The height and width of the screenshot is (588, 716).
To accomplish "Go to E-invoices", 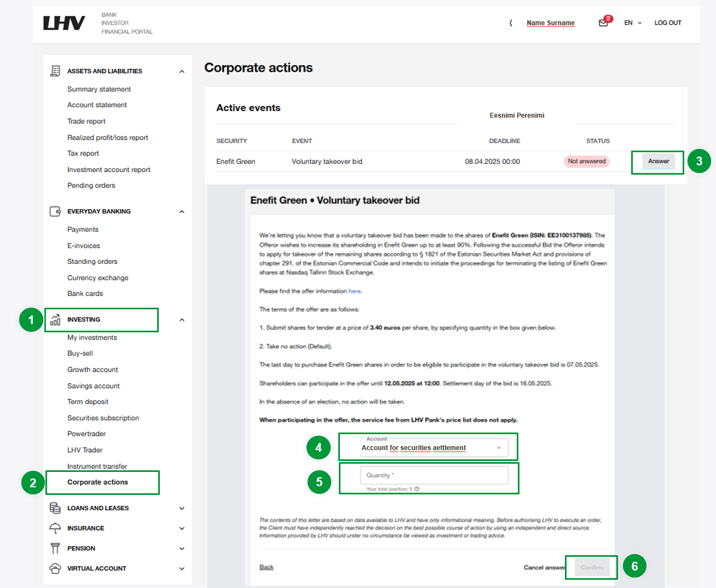I will 84,246.
